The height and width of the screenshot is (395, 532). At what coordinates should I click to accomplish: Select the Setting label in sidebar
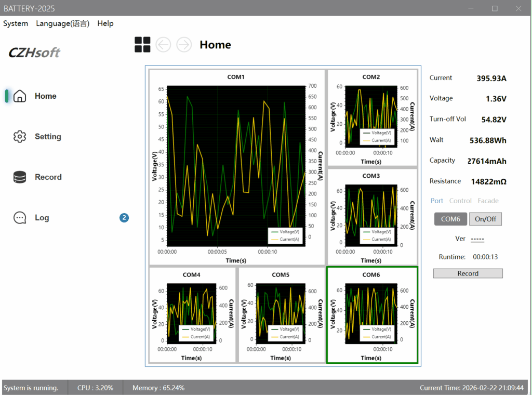pos(48,136)
